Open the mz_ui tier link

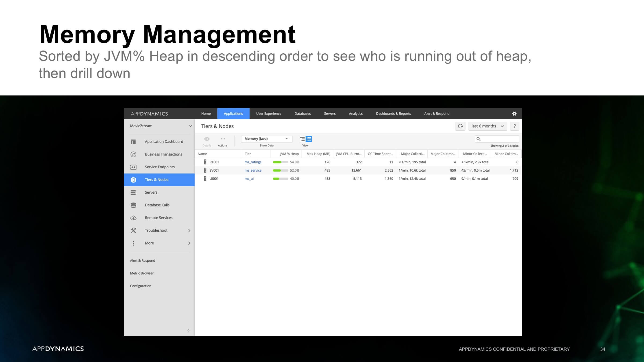249,179
